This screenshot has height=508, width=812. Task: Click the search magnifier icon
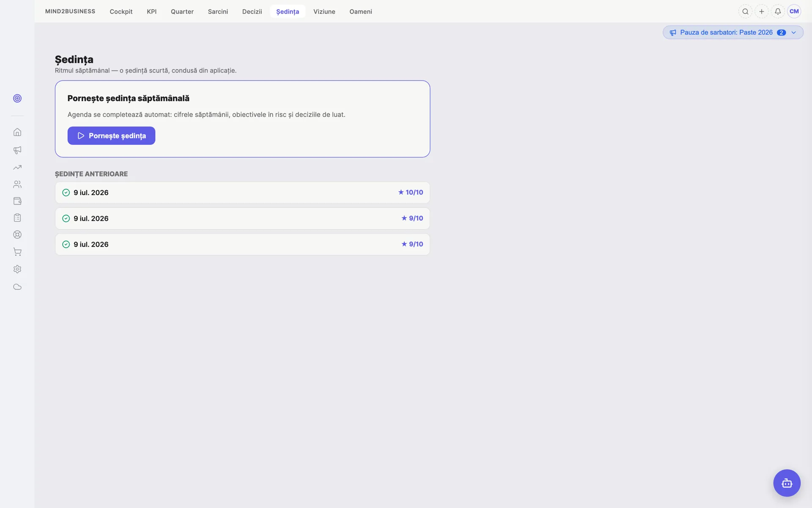[745, 11]
